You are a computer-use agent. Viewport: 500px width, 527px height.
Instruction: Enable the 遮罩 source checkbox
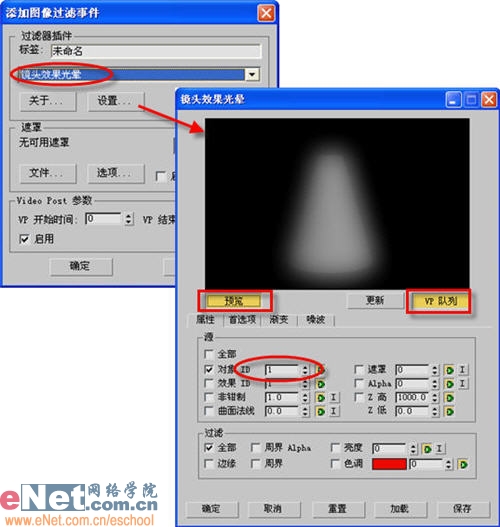359,370
